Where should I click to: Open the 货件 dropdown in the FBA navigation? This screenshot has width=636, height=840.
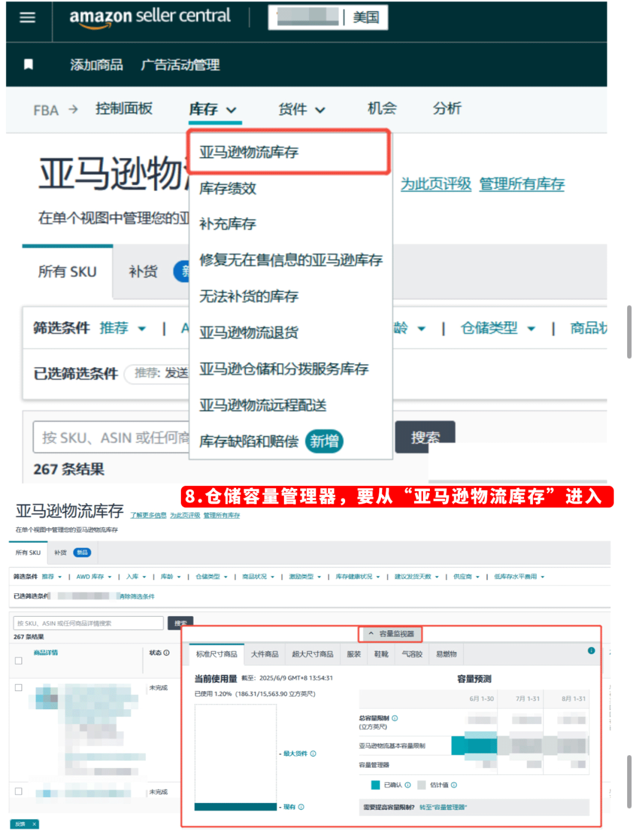click(302, 109)
